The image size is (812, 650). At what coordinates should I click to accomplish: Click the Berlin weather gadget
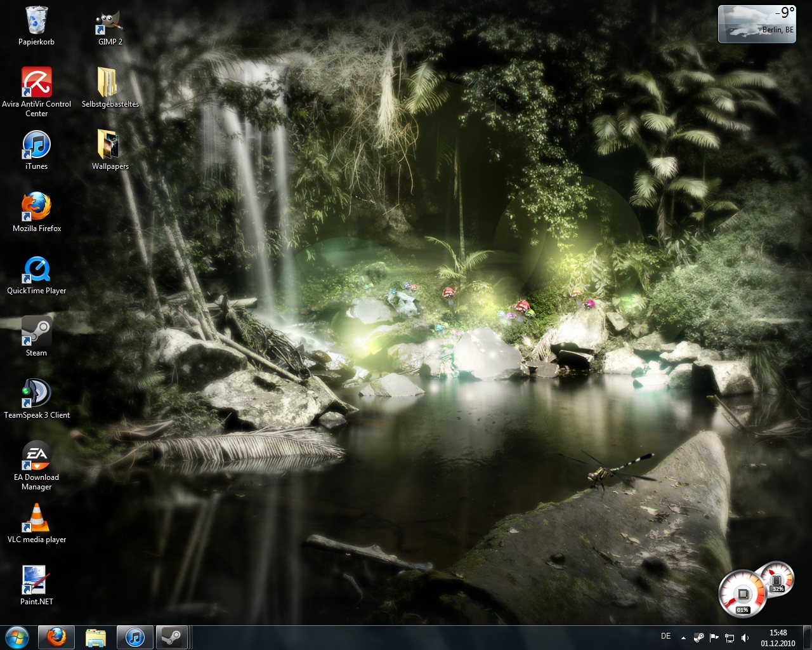[x=756, y=24]
